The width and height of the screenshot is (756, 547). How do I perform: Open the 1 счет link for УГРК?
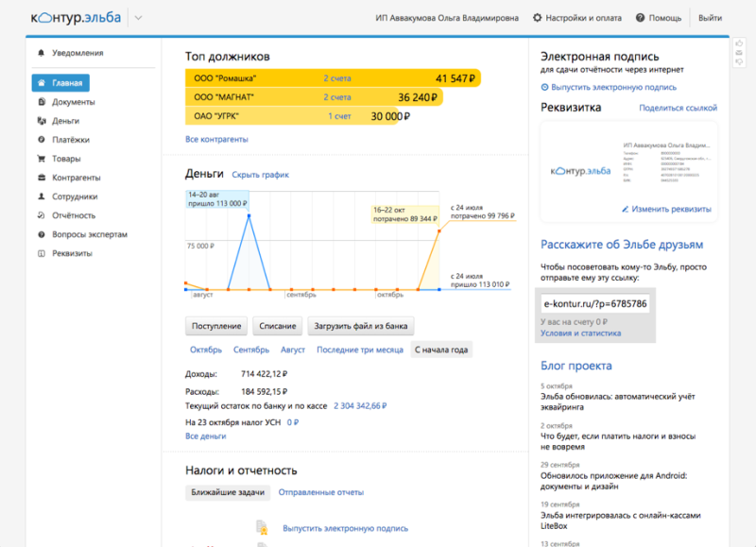(339, 116)
